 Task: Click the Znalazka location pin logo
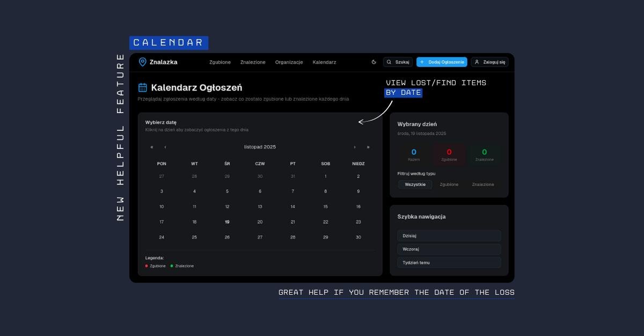[143, 62]
